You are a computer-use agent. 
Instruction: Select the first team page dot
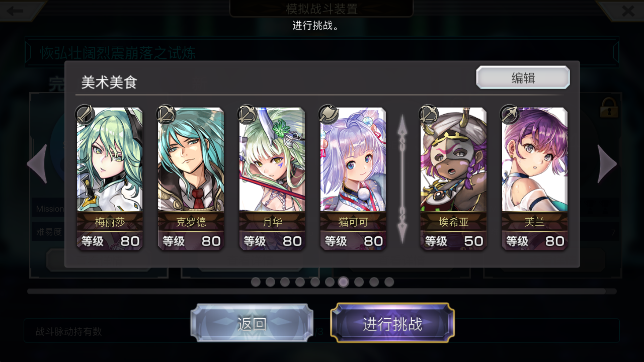[x=256, y=282]
